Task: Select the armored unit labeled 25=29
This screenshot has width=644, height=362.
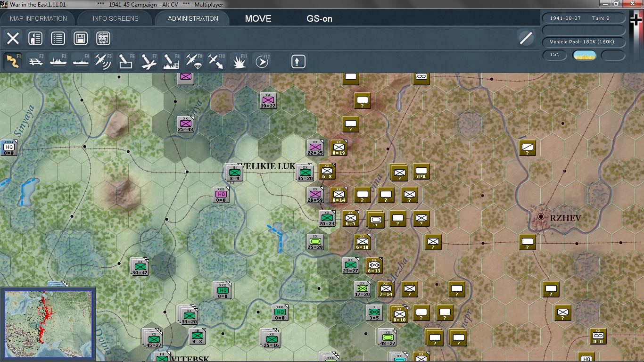Action: 315,242
